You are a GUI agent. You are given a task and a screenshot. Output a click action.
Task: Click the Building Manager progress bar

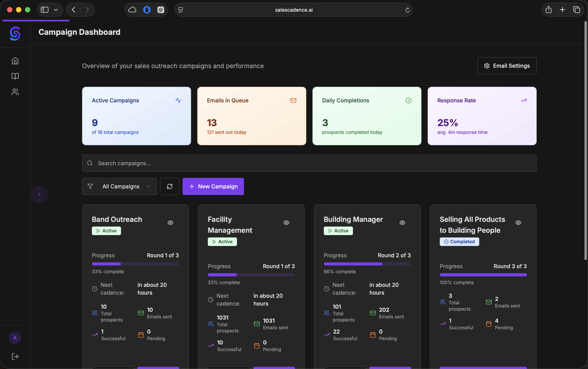[367, 264]
